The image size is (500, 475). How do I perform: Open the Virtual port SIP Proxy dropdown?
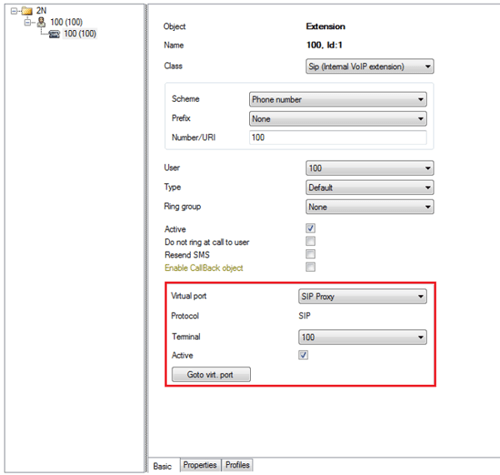pos(362,296)
